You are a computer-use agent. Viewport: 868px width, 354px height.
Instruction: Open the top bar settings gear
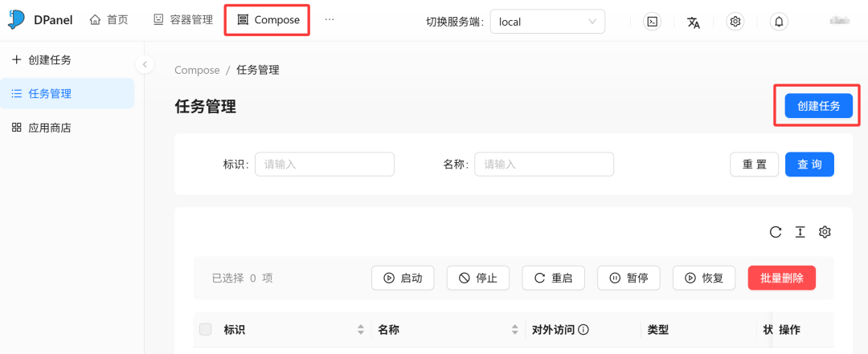pos(735,22)
